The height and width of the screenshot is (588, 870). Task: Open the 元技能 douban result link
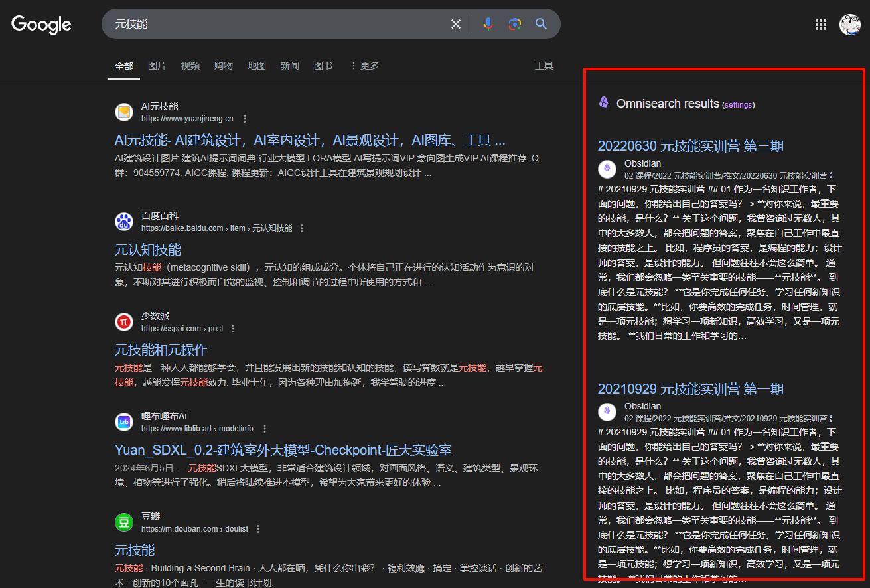click(x=135, y=550)
